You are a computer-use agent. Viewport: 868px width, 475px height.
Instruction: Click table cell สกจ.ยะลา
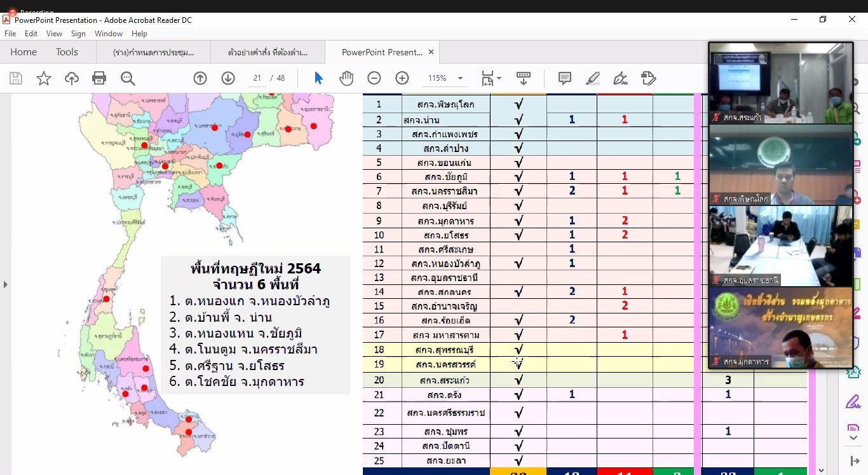[x=446, y=461]
